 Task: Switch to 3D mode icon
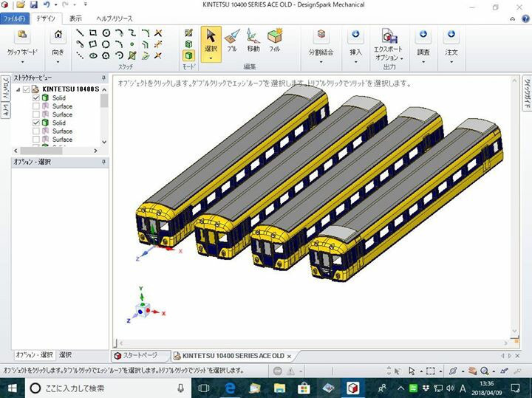(188, 55)
